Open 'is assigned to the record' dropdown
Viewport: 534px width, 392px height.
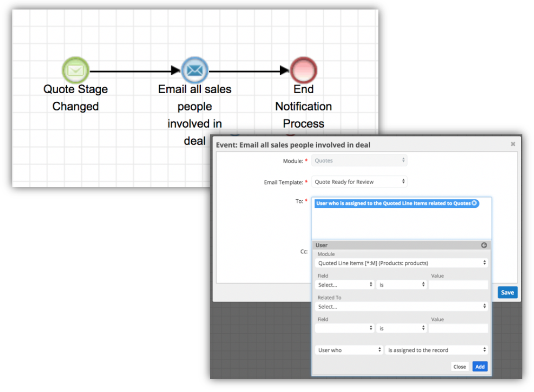[x=436, y=350]
